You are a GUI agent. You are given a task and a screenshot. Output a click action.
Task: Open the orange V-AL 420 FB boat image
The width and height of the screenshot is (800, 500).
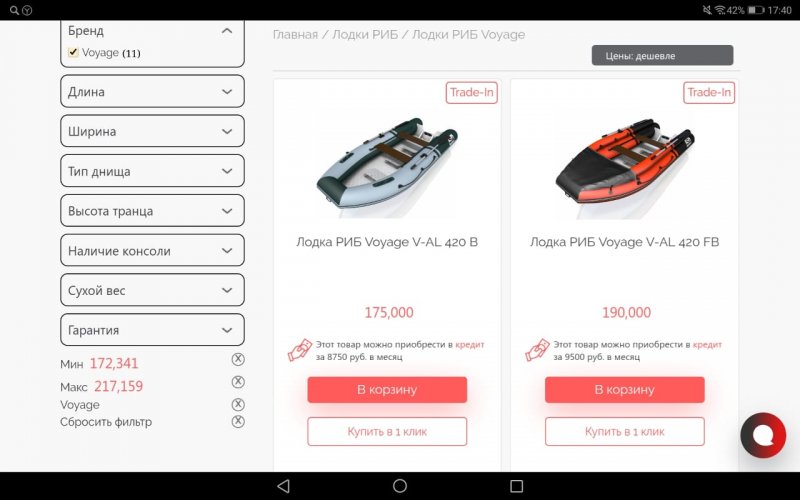(624, 161)
